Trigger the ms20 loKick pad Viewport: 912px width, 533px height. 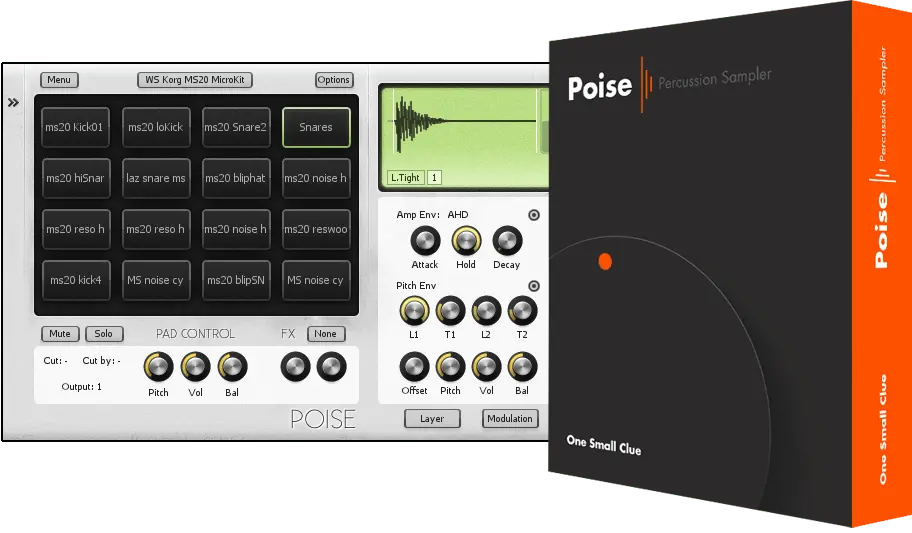click(x=155, y=127)
